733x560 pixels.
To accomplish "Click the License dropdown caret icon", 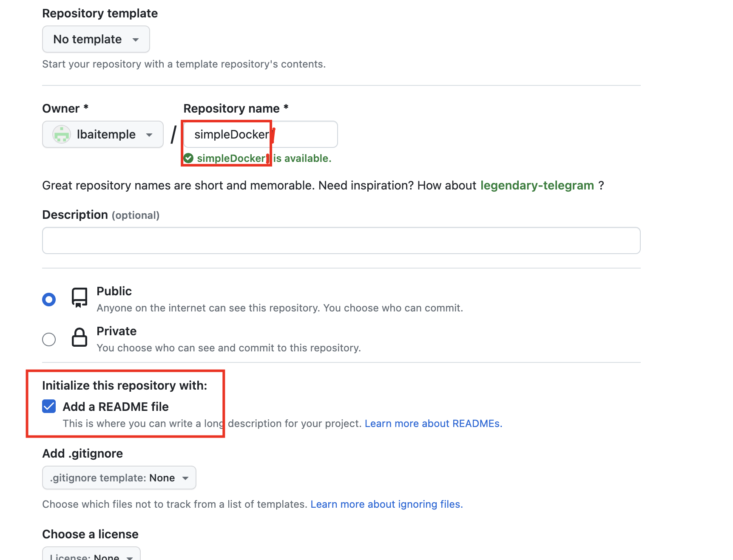I will [130, 557].
